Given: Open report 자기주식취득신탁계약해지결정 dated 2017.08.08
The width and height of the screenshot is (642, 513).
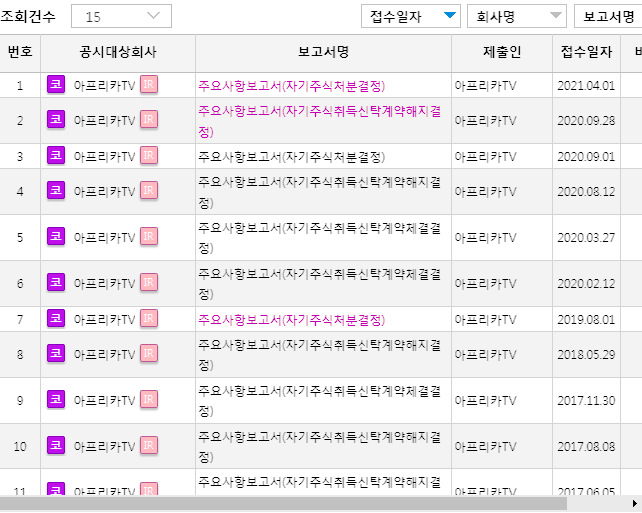Looking at the screenshot, I should pos(319,446).
